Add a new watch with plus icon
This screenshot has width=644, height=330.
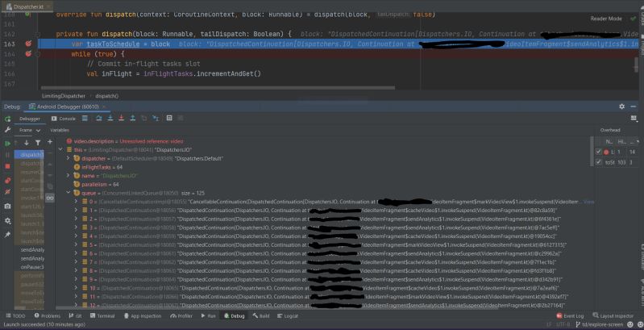[x=50, y=142]
